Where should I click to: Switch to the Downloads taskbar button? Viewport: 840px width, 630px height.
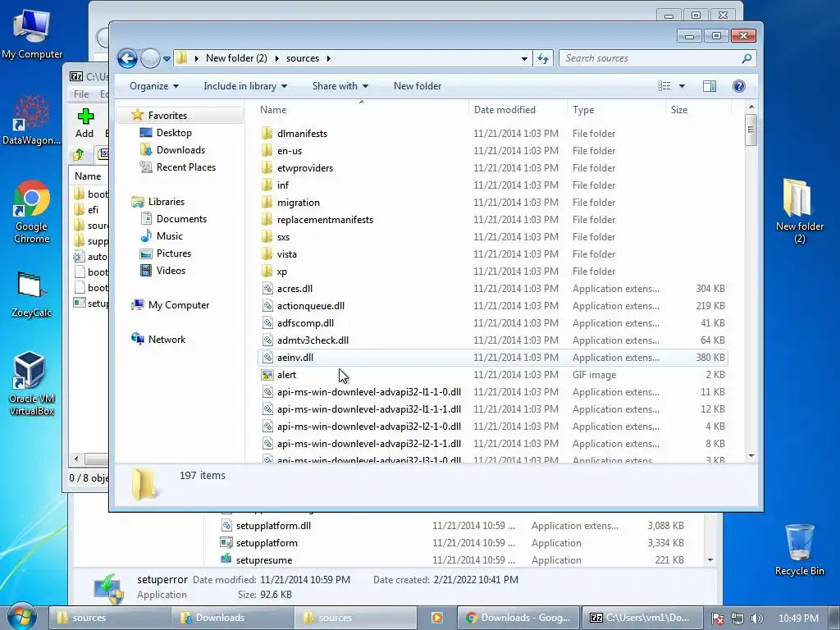[x=232, y=618]
